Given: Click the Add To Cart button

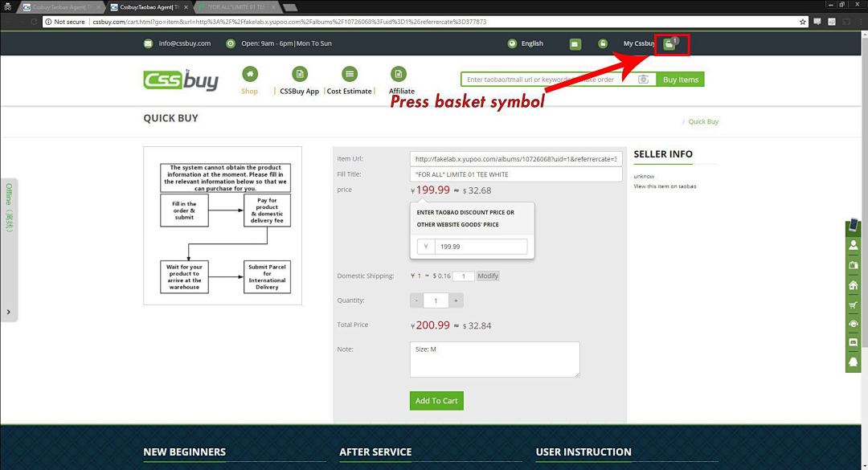Looking at the screenshot, I should click(x=436, y=401).
